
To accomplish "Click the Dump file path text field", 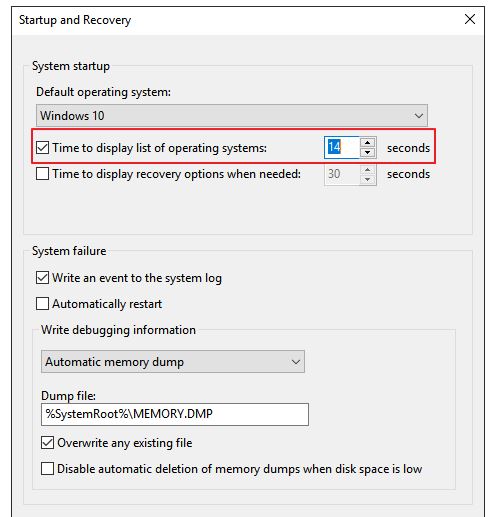I will pos(175,414).
